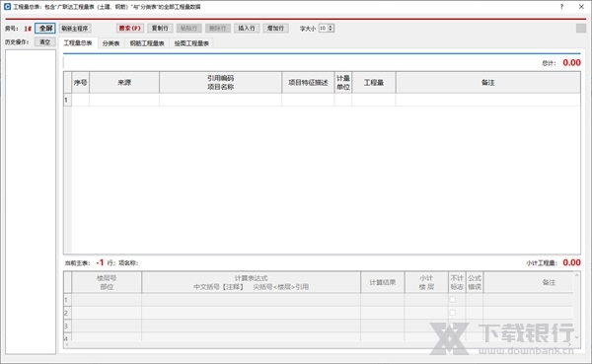Click the 项目特征描述 column header

(x=308, y=82)
